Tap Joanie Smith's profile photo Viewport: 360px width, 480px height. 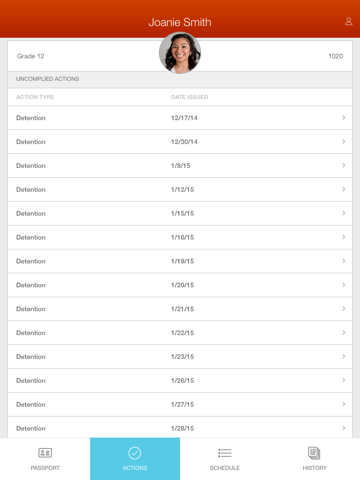pyautogui.click(x=180, y=53)
